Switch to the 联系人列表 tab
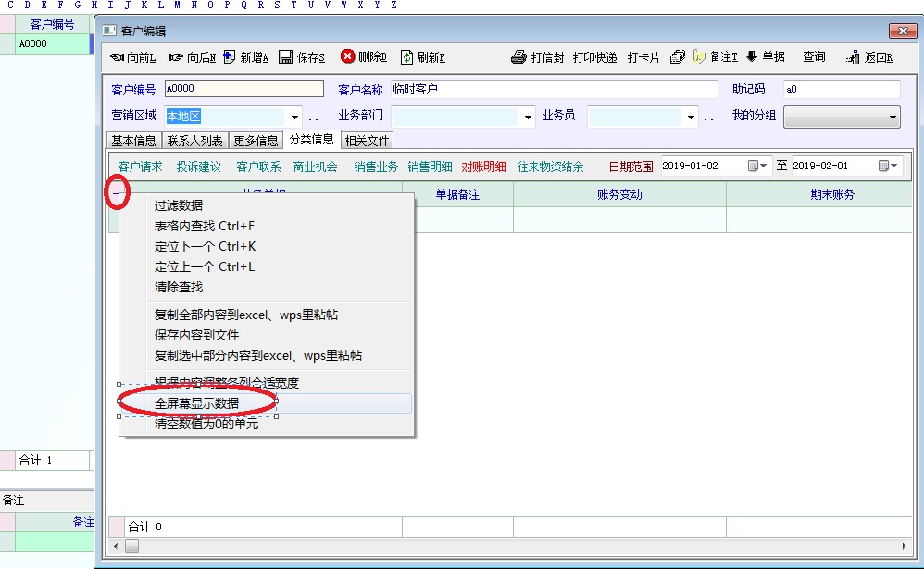Image resolution: width=924 pixels, height=569 pixels. point(194,141)
